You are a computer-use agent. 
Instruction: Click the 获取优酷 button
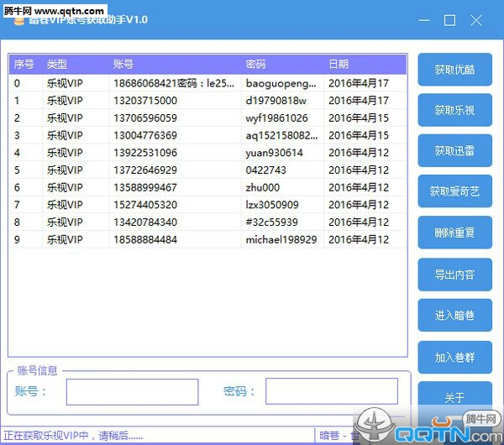click(454, 70)
